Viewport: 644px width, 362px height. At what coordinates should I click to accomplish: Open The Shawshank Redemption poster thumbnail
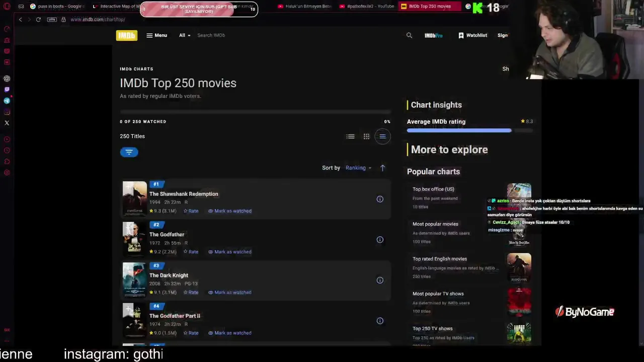(134, 198)
